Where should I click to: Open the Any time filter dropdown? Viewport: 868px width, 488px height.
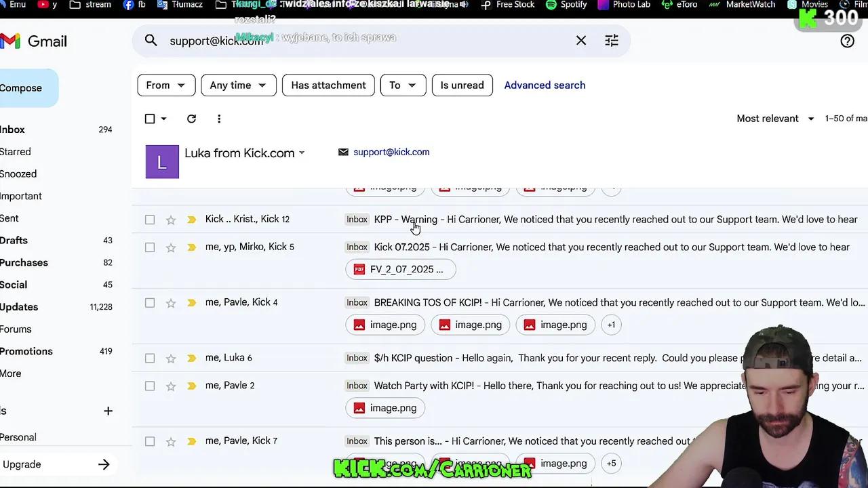tap(239, 85)
